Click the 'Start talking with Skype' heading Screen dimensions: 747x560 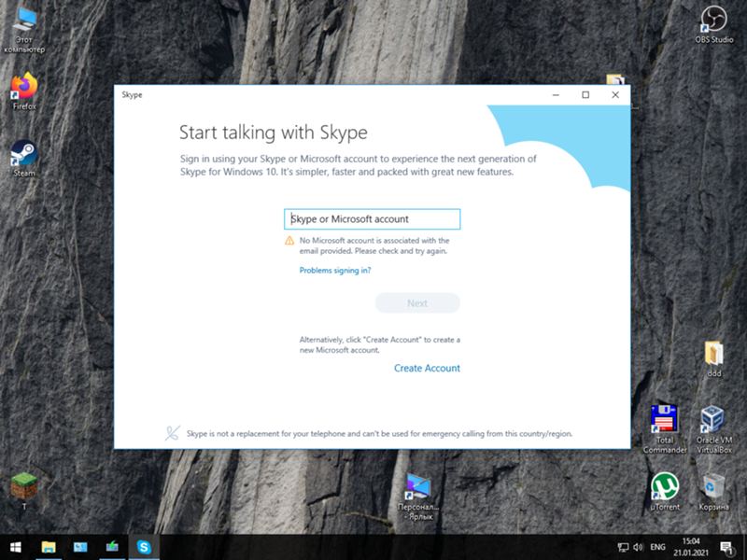click(273, 133)
